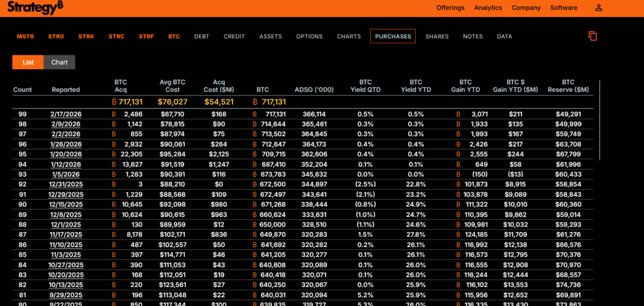Image resolution: width=644 pixels, height=306 pixels.
Task: Expand the Analytics menu
Action: [488, 8]
